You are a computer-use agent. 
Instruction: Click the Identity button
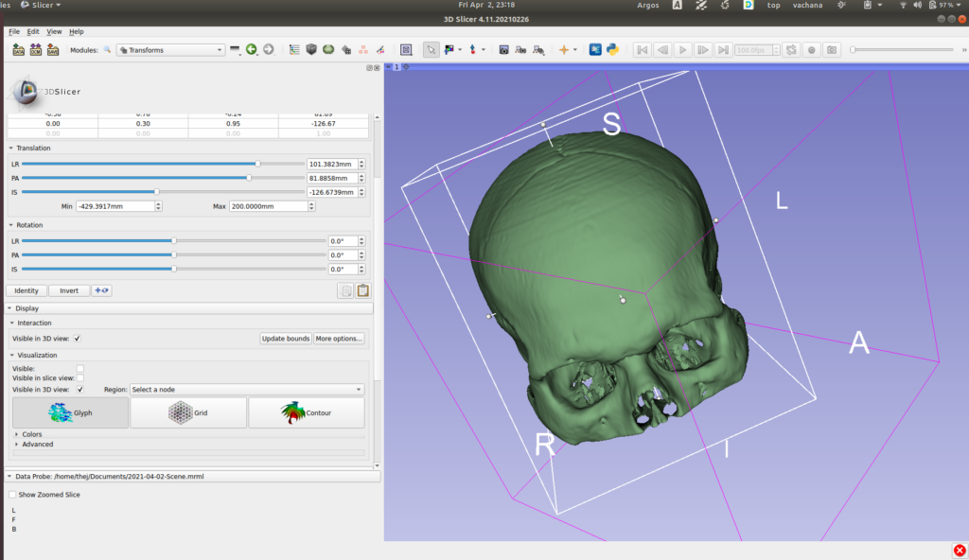(x=26, y=290)
